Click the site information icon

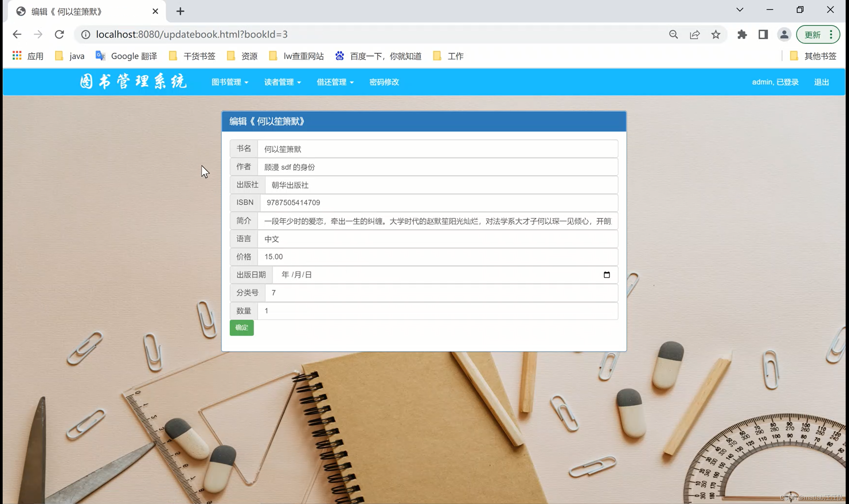click(86, 34)
